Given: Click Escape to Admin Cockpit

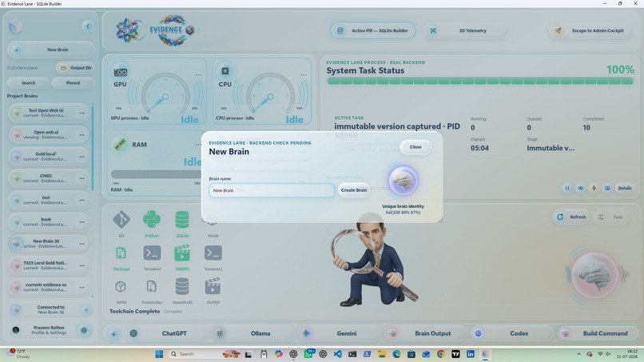Looking at the screenshot, I should point(590,30).
